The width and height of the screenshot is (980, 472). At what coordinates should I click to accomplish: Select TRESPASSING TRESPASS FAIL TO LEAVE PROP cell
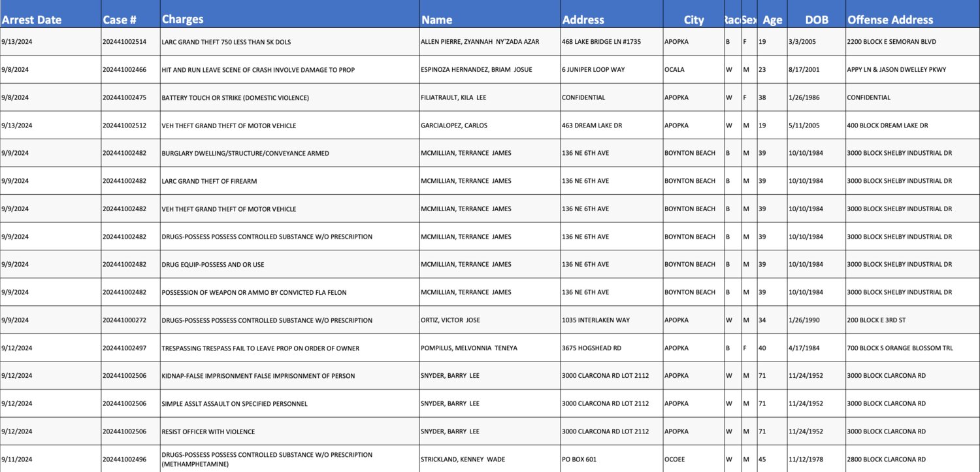(289, 348)
